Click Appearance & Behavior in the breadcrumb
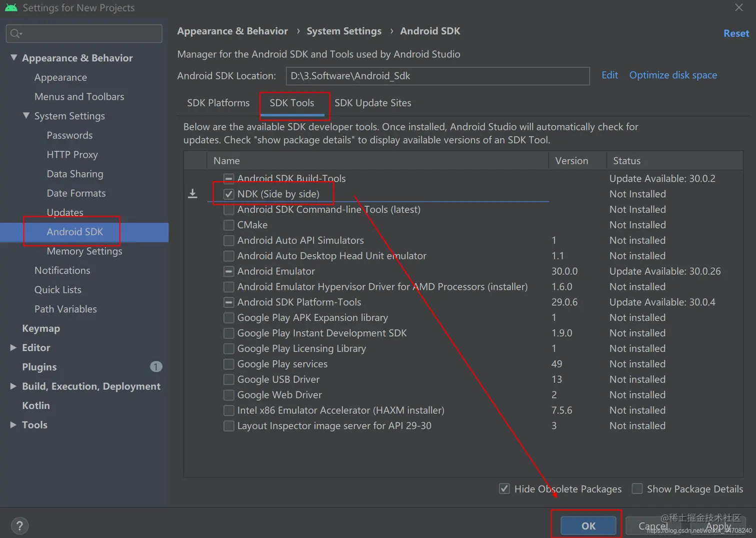Image resolution: width=756 pixels, height=538 pixels. (232, 31)
